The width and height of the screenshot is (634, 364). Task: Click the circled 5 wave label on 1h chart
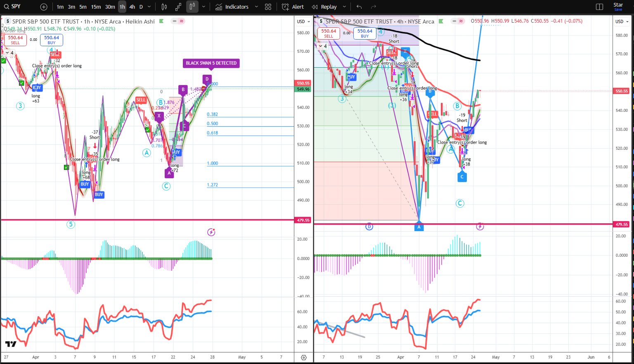(71, 225)
